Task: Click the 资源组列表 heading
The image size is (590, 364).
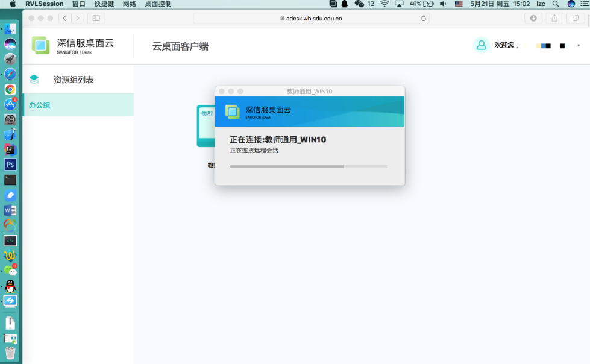Action: [x=74, y=80]
